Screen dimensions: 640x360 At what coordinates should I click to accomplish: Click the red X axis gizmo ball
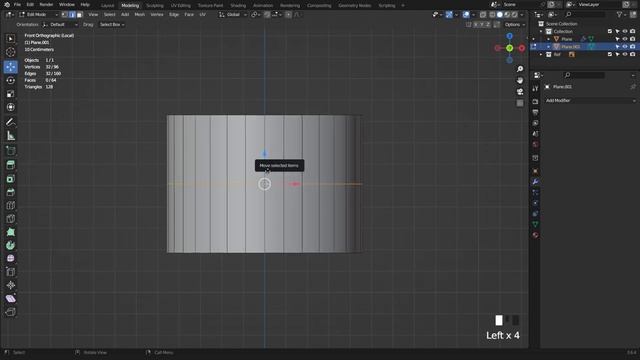pos(522,48)
